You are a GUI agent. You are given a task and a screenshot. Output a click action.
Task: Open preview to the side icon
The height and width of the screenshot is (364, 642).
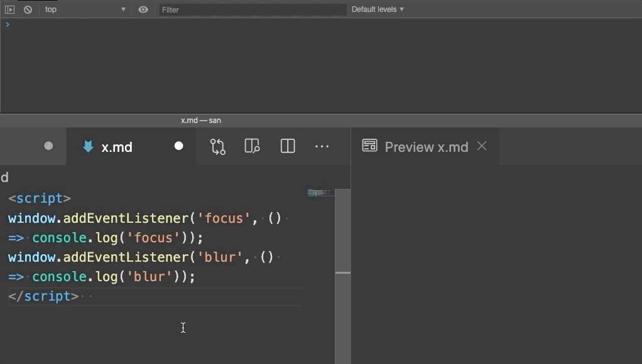click(252, 146)
